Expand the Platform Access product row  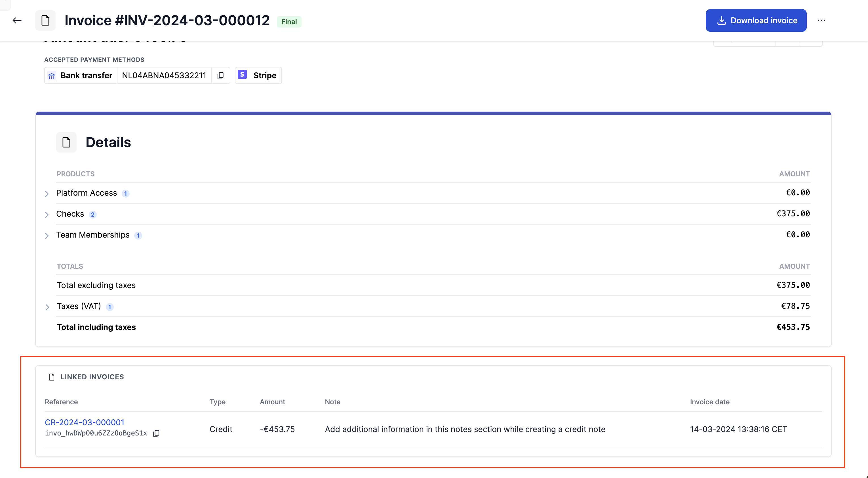(x=47, y=193)
